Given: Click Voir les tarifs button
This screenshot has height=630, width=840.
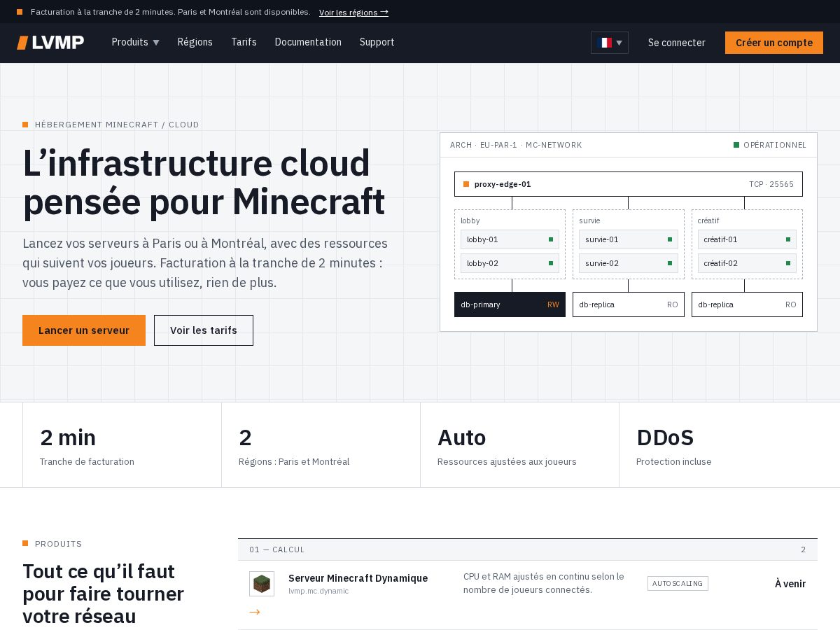Looking at the screenshot, I should (204, 330).
